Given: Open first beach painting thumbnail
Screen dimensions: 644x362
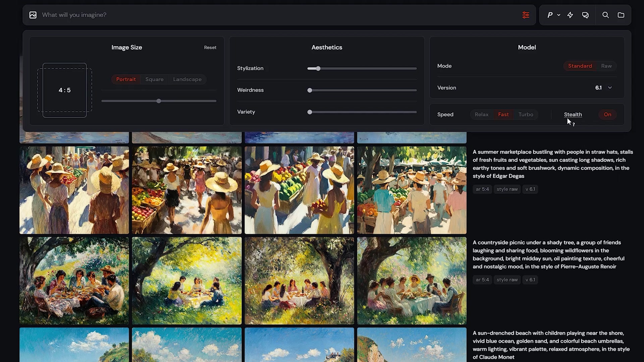Looking at the screenshot, I should [x=74, y=345].
